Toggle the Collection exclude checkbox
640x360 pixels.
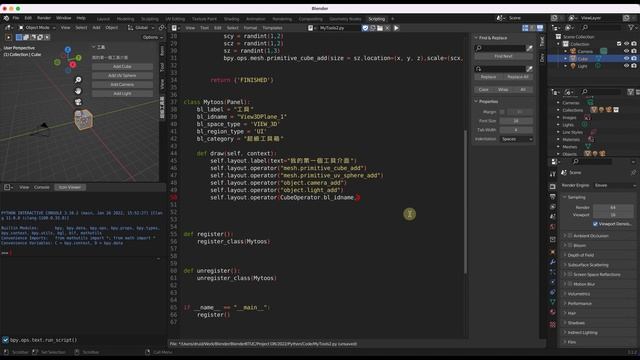click(x=619, y=44)
